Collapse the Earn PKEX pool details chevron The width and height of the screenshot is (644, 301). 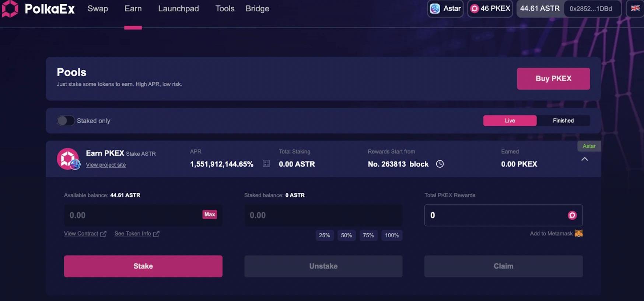[584, 159]
